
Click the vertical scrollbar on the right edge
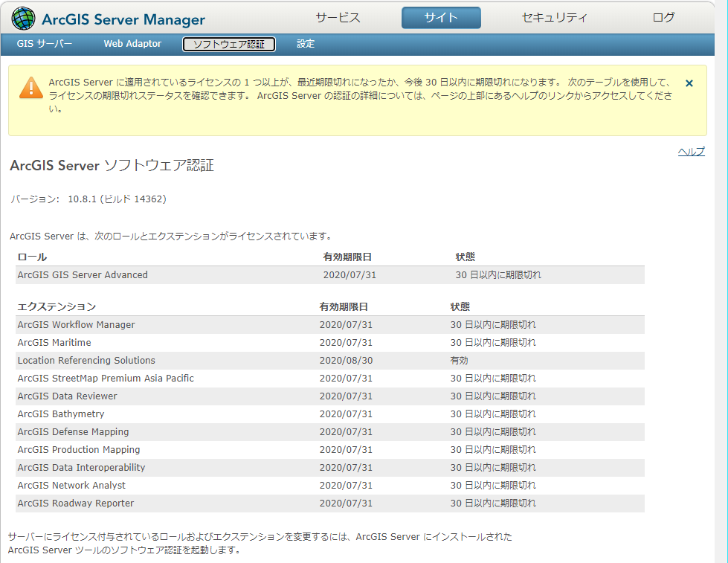tap(721, 281)
